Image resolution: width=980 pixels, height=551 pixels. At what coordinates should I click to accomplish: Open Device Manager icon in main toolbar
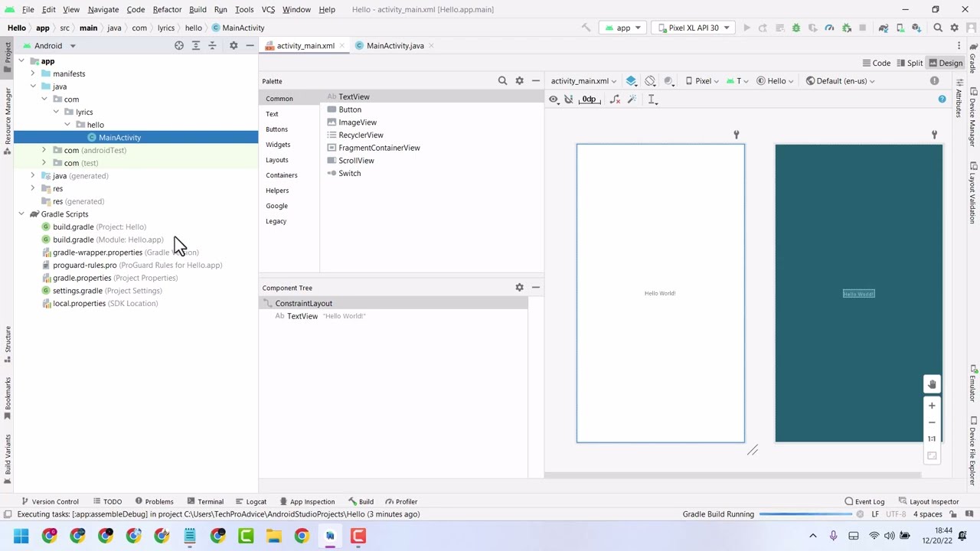900,28
